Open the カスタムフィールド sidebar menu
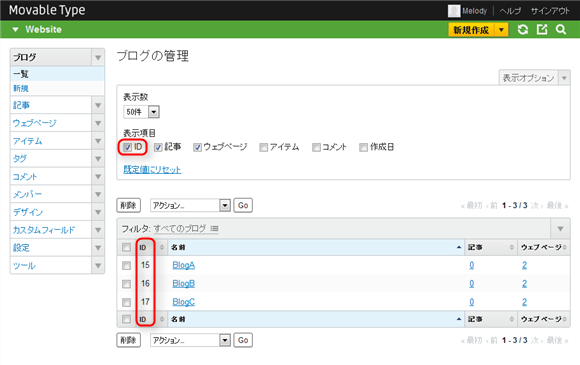This screenshot has width=580, height=365. point(44,230)
